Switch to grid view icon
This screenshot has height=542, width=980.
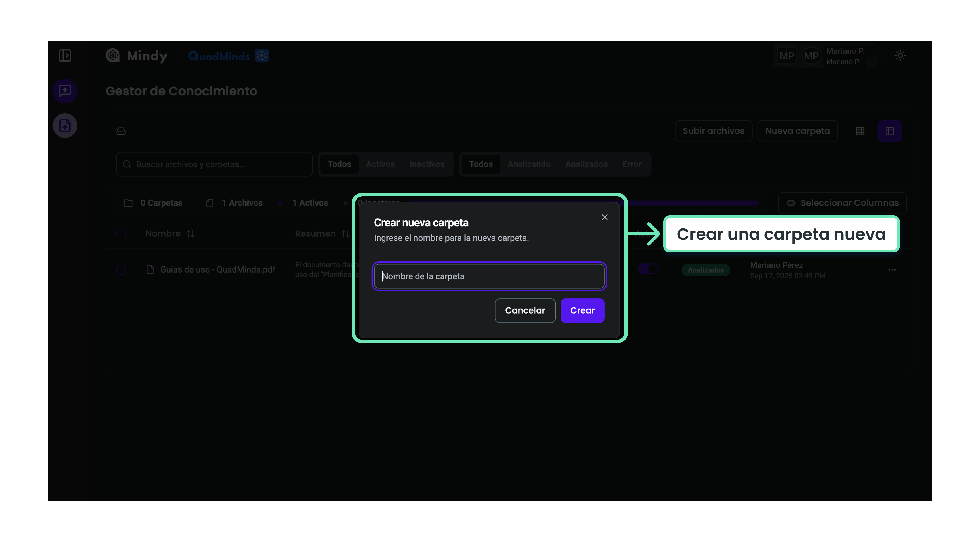click(x=860, y=131)
